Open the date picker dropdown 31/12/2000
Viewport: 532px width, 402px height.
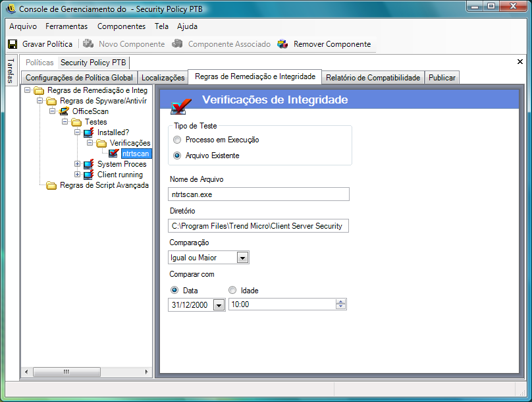click(x=219, y=306)
